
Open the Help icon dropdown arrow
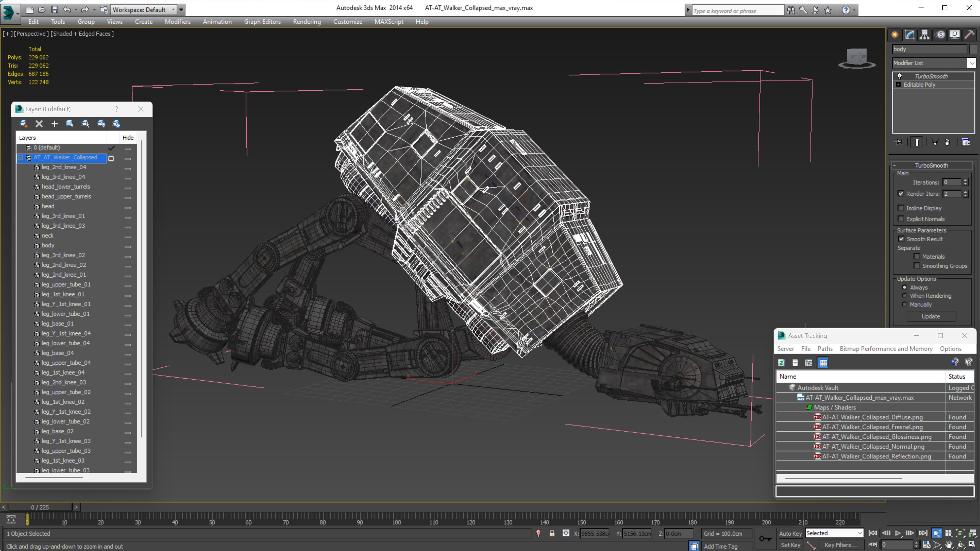point(854,11)
